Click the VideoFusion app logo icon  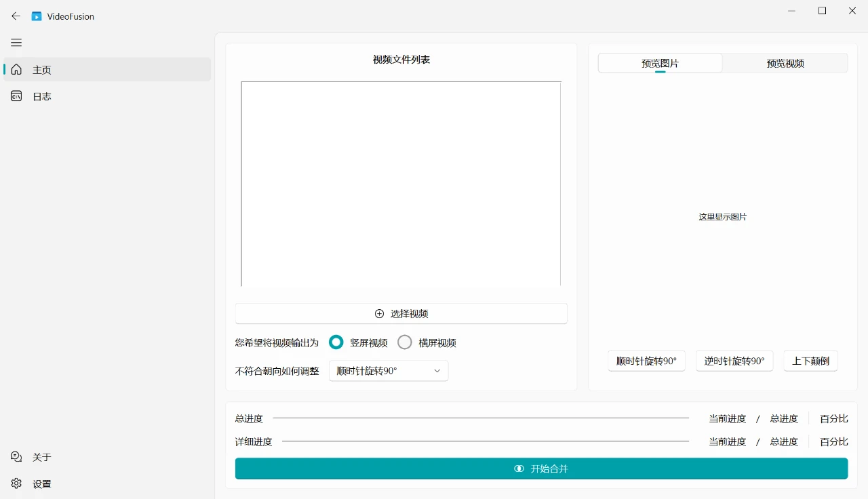coord(37,16)
